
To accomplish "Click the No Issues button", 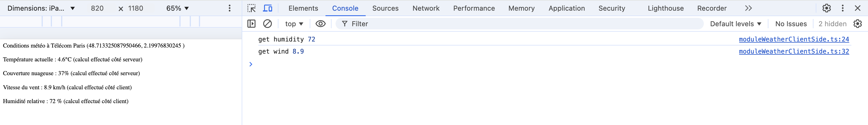I will 791,24.
